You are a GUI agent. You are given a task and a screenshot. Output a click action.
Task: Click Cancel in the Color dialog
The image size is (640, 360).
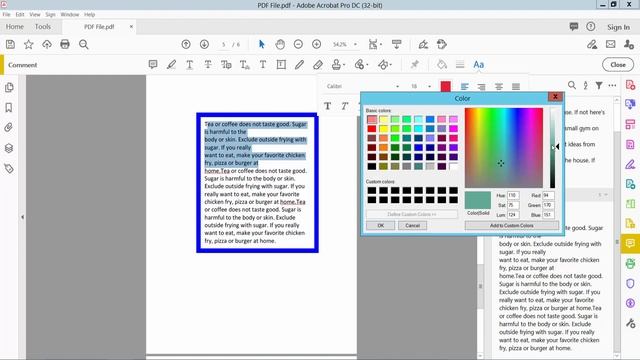tap(412, 226)
